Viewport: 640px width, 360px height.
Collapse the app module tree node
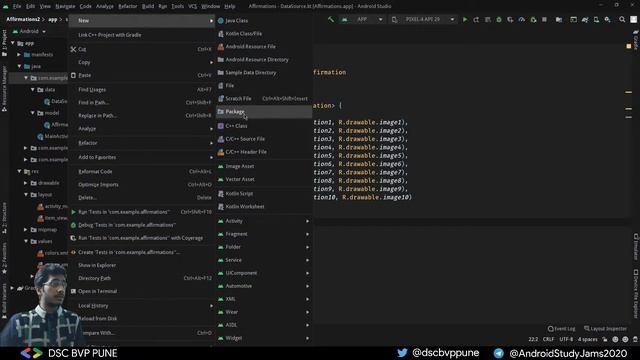click(13, 43)
